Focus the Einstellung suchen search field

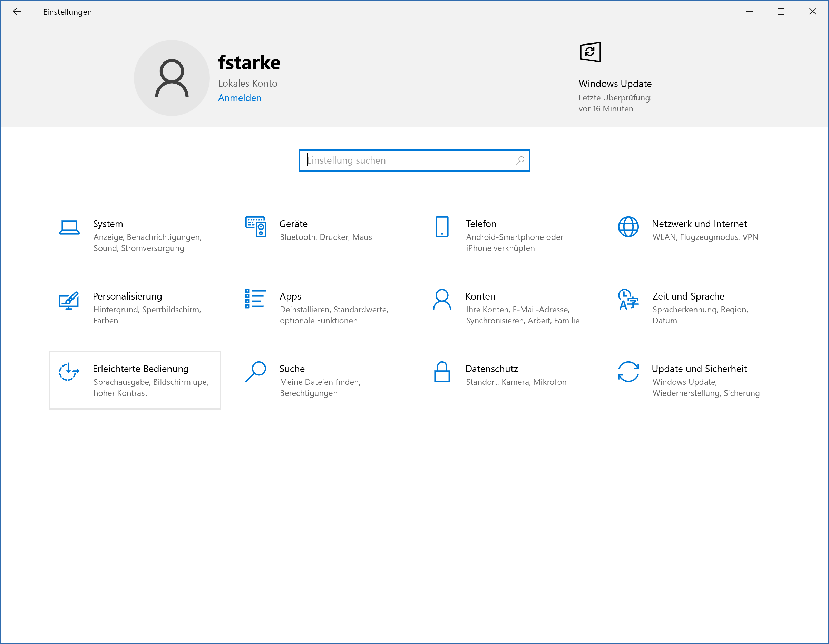point(406,160)
